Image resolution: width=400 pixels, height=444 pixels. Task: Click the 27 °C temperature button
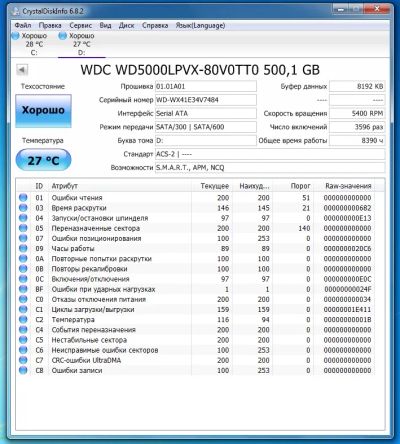tap(43, 160)
